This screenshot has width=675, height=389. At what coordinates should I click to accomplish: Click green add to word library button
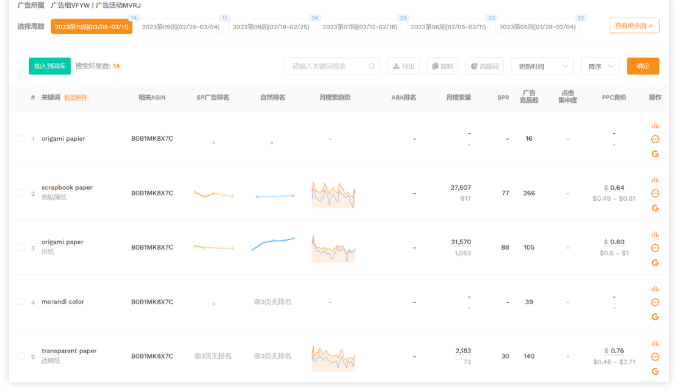(x=50, y=66)
